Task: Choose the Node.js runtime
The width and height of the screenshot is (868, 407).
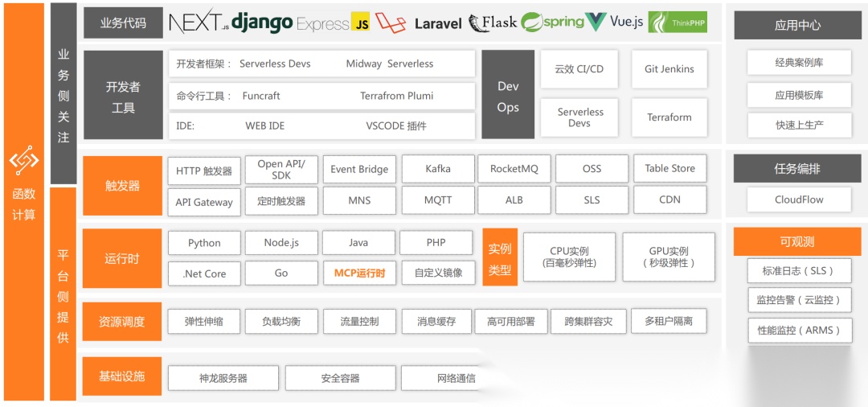Action: (x=281, y=243)
